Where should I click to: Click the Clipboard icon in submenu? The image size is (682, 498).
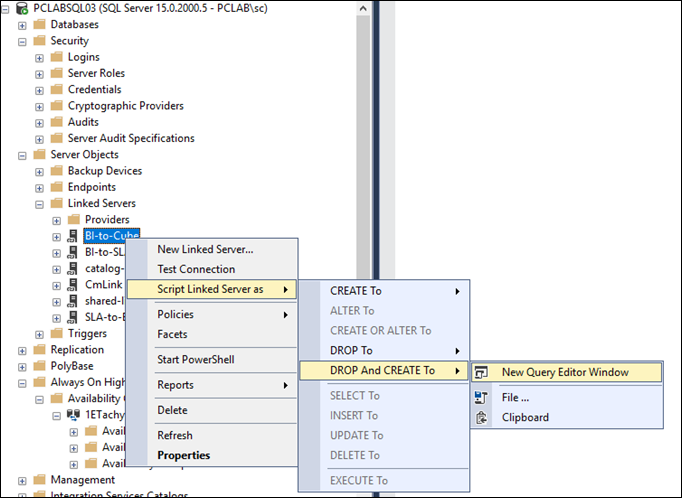[482, 418]
